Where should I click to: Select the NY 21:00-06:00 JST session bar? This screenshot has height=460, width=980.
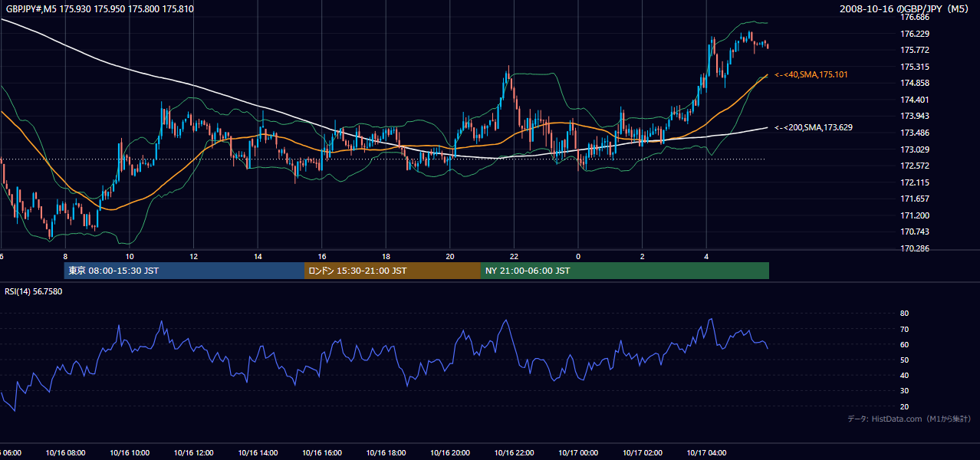point(625,271)
